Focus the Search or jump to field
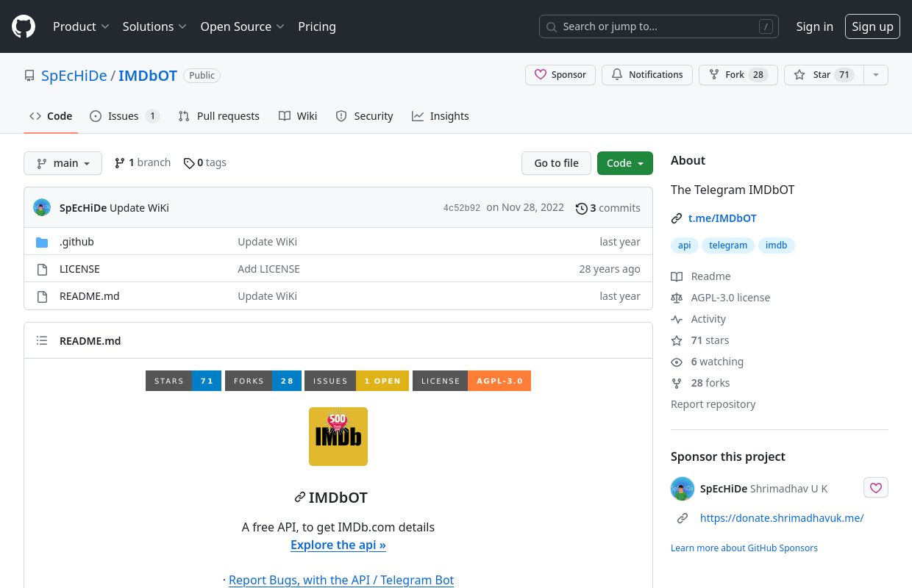Image resolution: width=912 pixels, height=588 pixels. (x=659, y=26)
